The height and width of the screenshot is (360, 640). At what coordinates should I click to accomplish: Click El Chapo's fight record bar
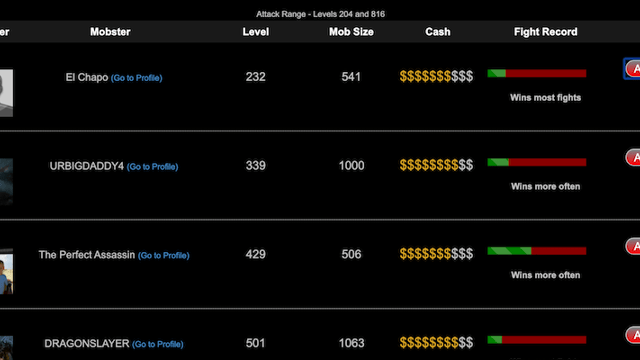pyautogui.click(x=537, y=73)
